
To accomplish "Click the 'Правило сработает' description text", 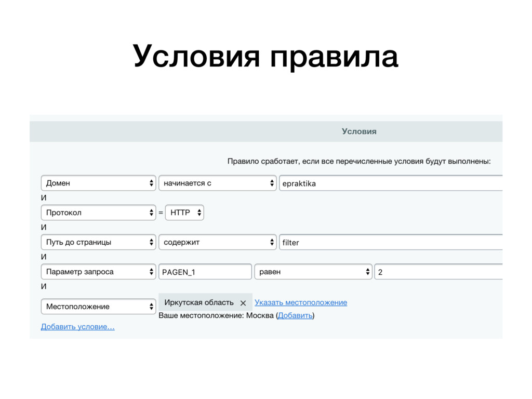I will 359,161.
